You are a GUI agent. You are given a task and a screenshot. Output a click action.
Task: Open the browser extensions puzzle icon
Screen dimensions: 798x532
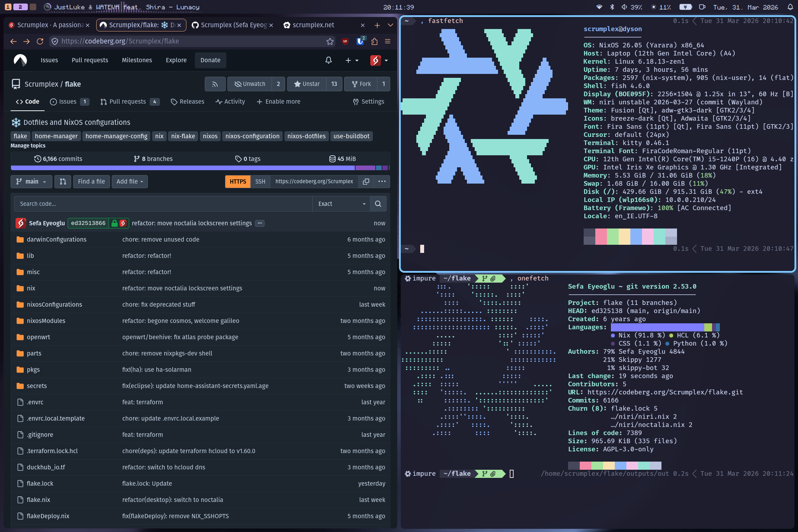[374, 41]
